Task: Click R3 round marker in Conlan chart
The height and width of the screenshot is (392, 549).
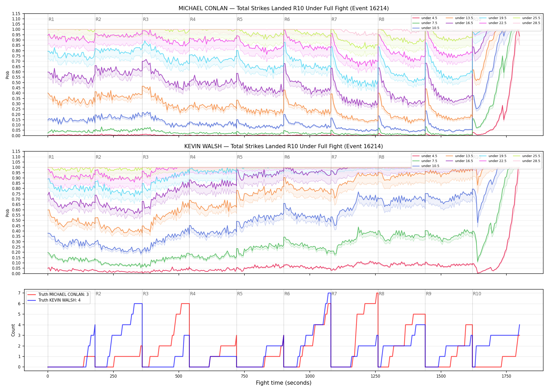Action: (146, 19)
